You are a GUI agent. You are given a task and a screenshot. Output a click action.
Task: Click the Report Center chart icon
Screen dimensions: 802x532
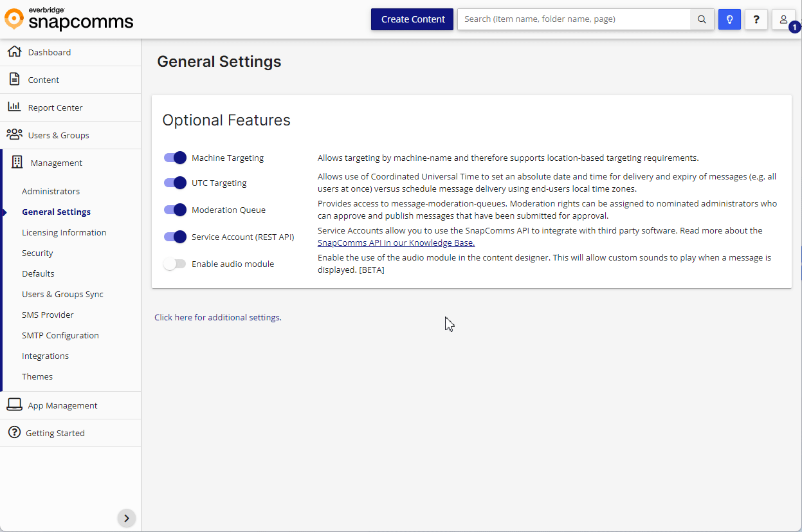[14, 107]
